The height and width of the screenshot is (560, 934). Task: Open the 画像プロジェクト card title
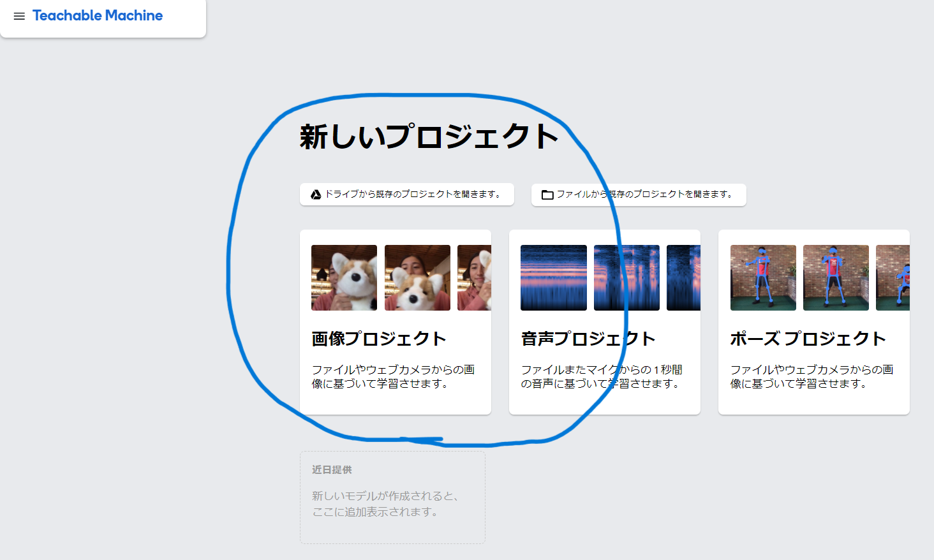click(379, 339)
